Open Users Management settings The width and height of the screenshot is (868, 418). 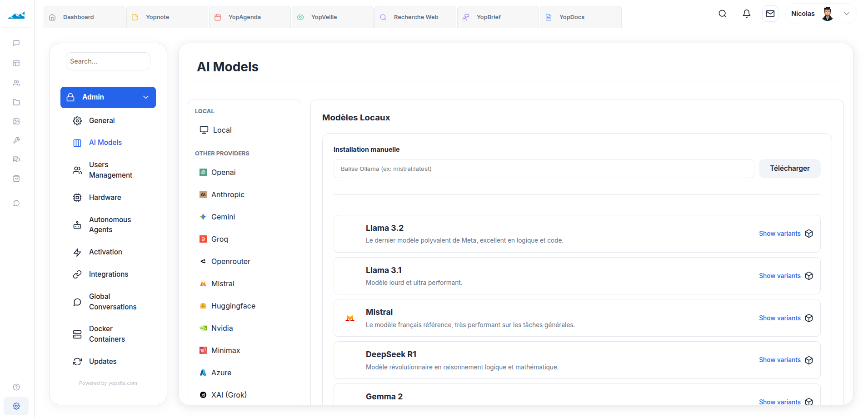pos(108,170)
